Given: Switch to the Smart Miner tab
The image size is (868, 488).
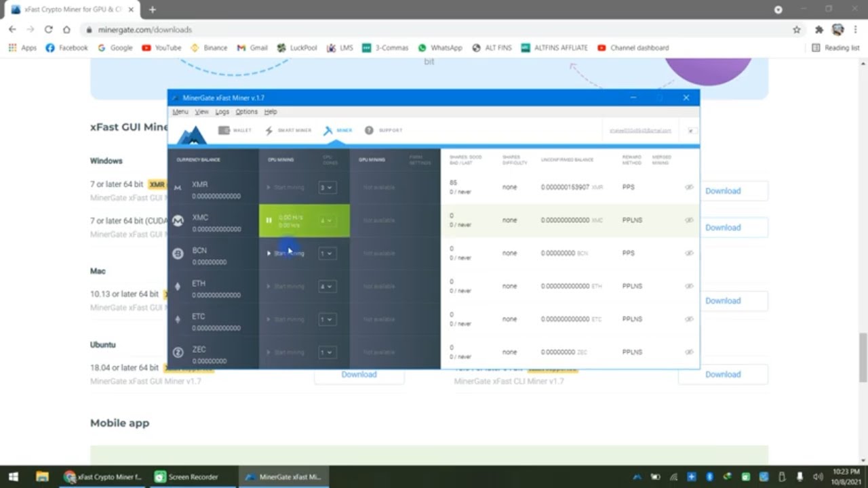Looking at the screenshot, I should [x=288, y=130].
